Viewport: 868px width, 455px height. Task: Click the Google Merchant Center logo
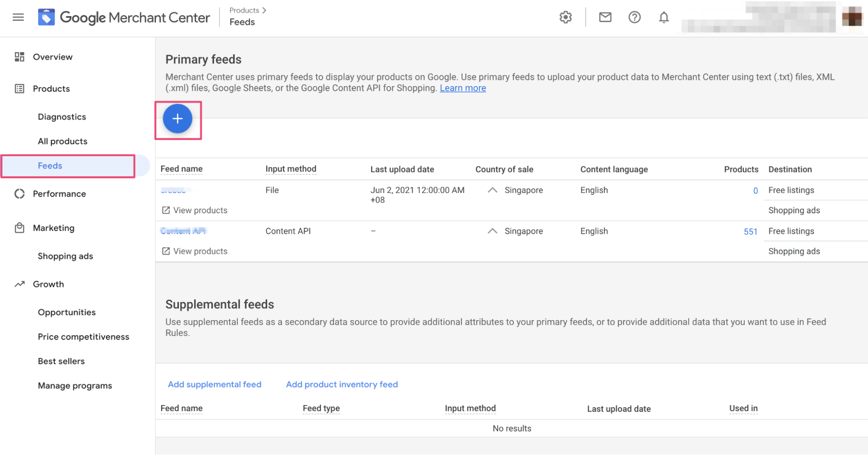pos(124,17)
